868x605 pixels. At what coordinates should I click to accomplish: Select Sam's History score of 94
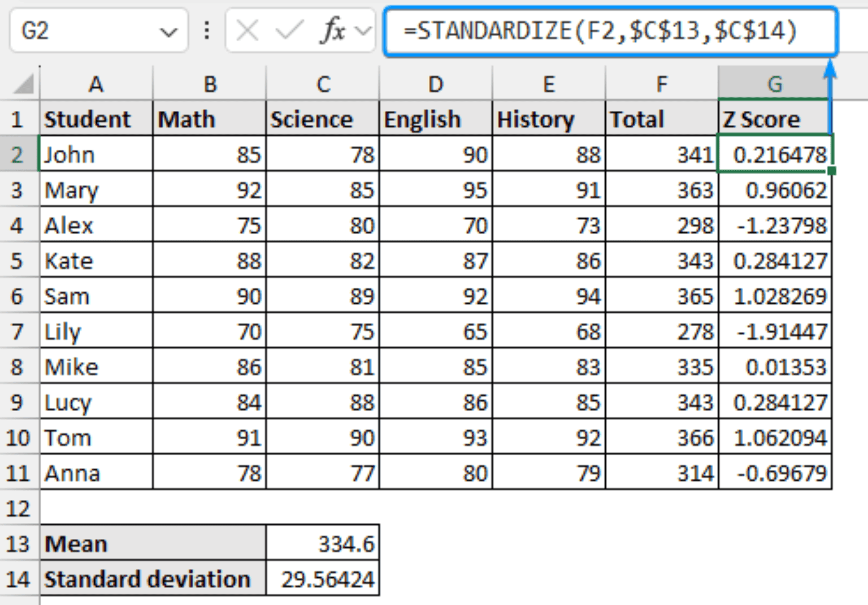(548, 296)
